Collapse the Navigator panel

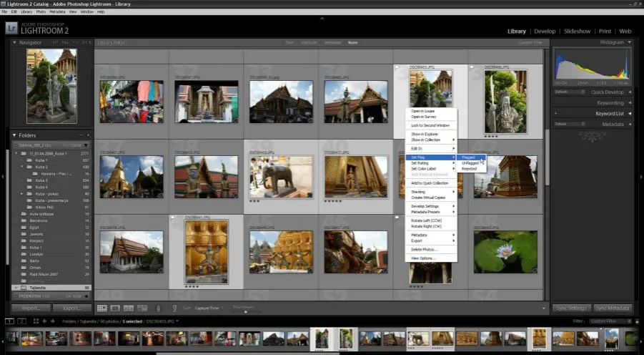15,42
